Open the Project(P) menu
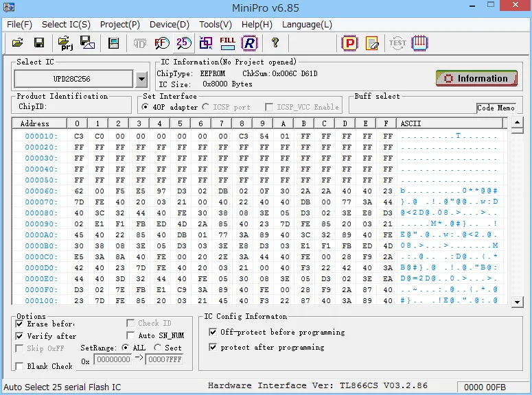The height and width of the screenshot is (395, 532). [120, 25]
